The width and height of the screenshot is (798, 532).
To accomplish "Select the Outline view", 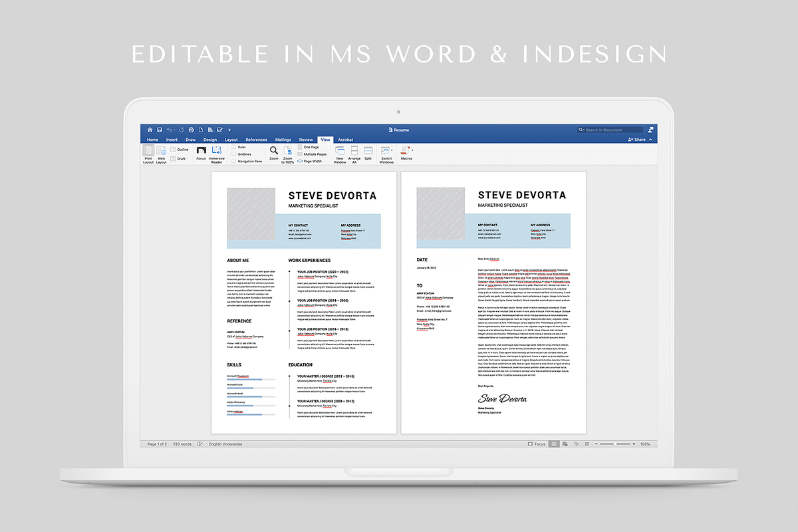I will [180, 150].
